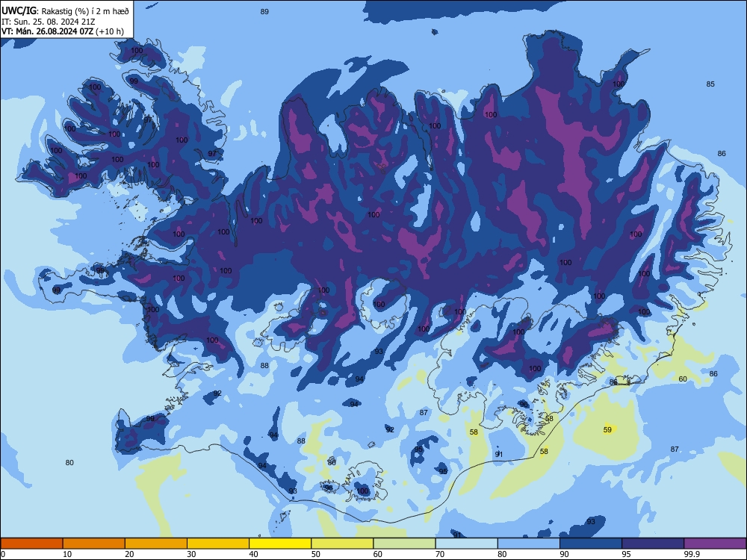This screenshot has height=560, width=747.
Task: Click the indigo 95–99.9 legend swatch
Action: click(x=653, y=544)
